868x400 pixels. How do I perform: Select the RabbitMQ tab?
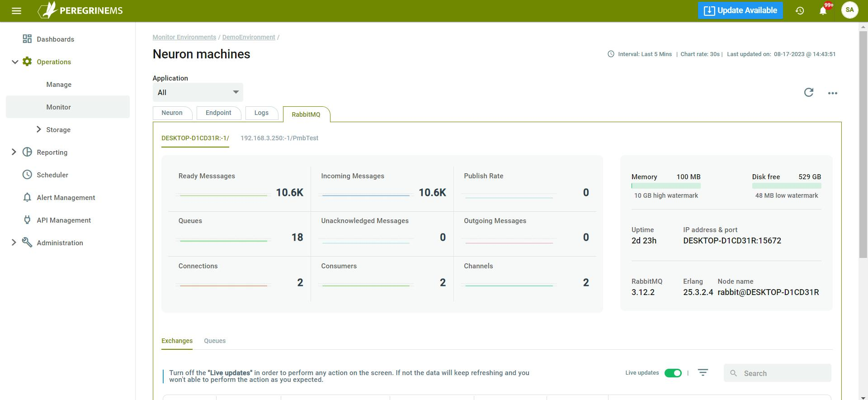306,114
